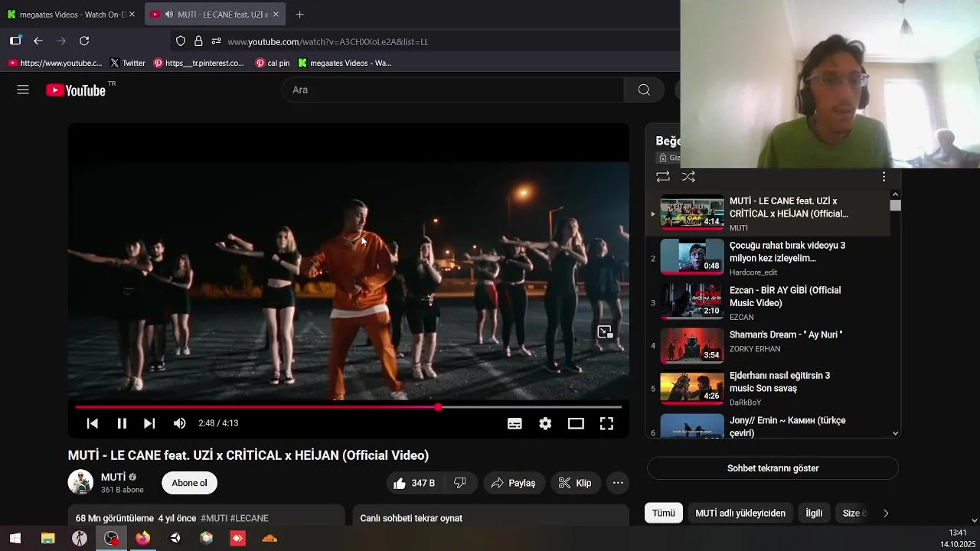This screenshot has width=980, height=551.
Task: Open the playlist three-dot menu
Action: point(884,177)
